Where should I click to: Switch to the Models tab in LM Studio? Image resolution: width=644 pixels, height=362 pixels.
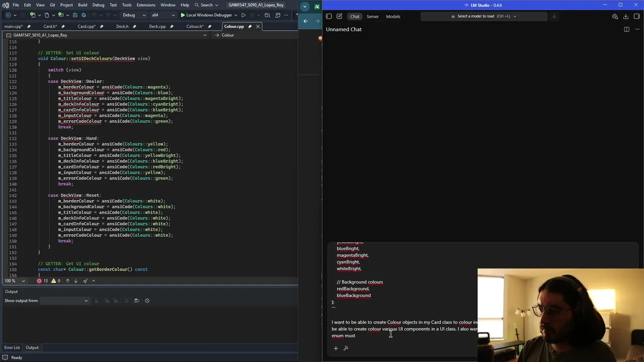[x=393, y=16]
